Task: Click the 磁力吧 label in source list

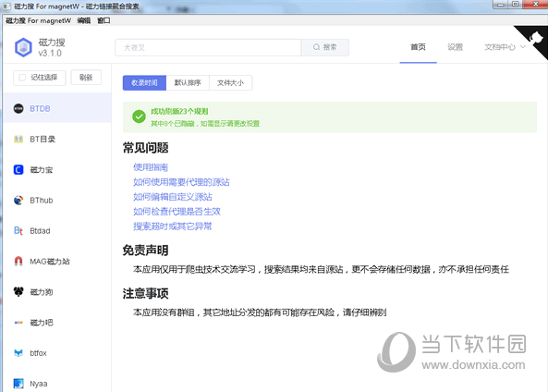Action: (42, 323)
